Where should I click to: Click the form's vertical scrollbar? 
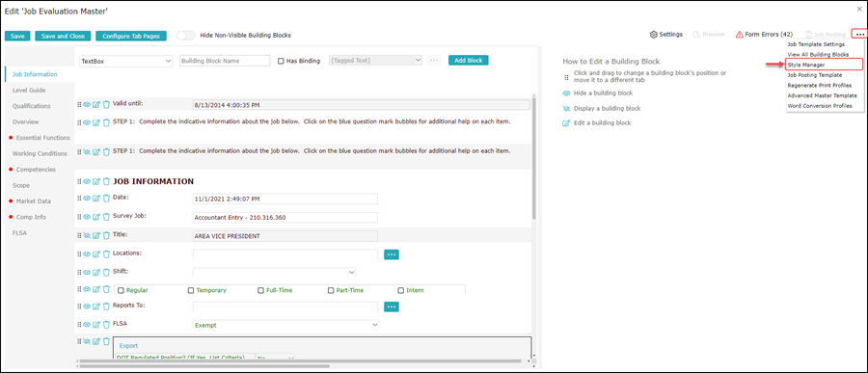533,158
